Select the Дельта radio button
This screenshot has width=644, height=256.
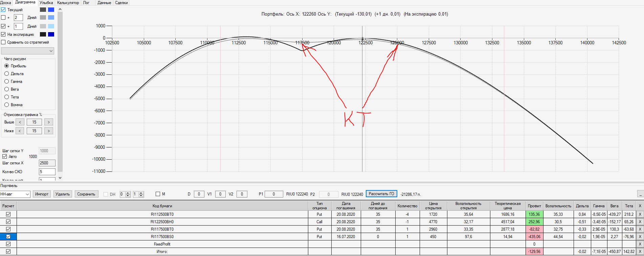pyautogui.click(x=6, y=74)
